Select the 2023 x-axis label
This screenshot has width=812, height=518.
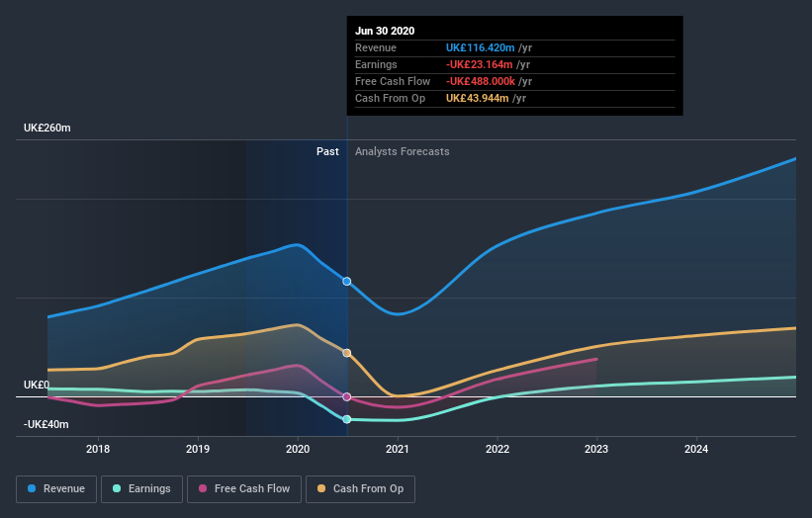pyautogui.click(x=596, y=449)
